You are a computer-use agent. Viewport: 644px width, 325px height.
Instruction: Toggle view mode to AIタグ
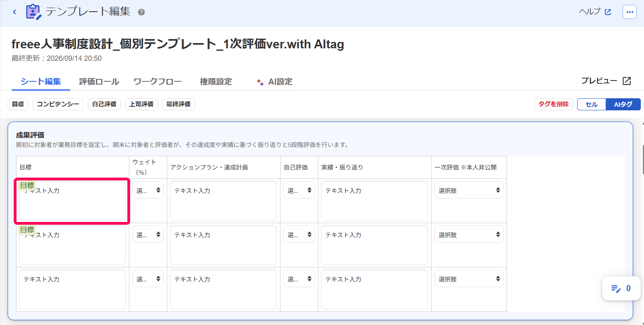click(x=623, y=104)
